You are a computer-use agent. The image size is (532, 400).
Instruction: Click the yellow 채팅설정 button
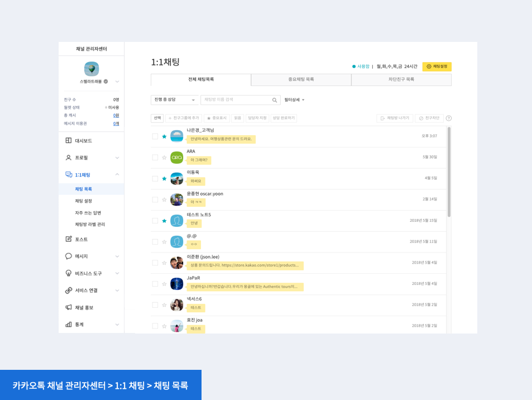[x=437, y=66]
